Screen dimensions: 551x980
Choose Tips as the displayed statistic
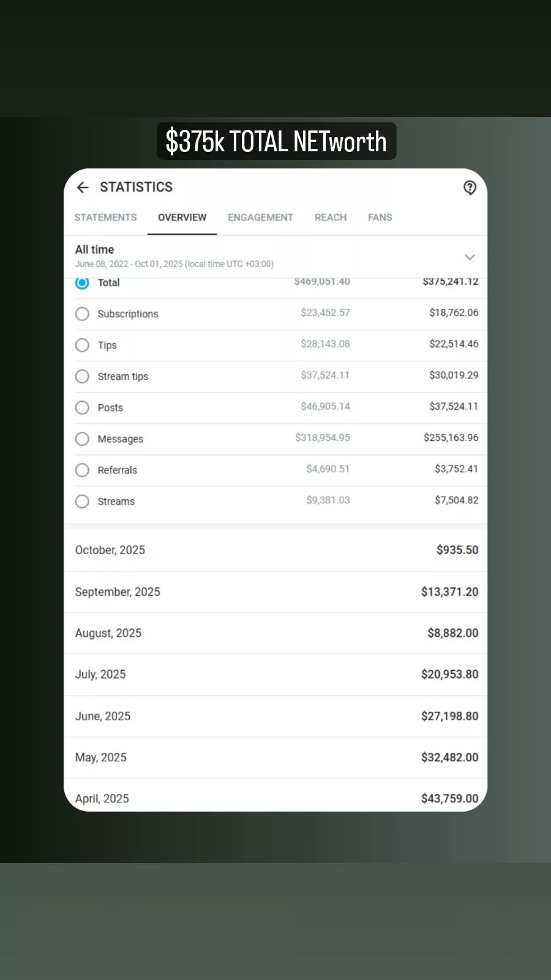82,345
